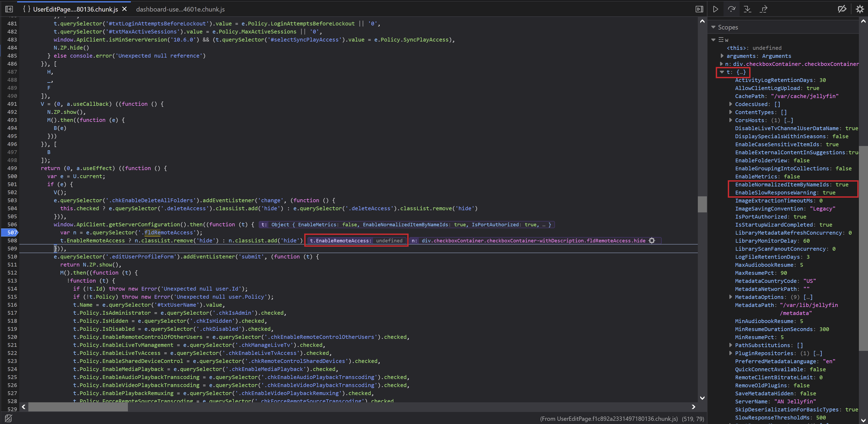Expand the MetadataOptions array entry

tap(730, 297)
